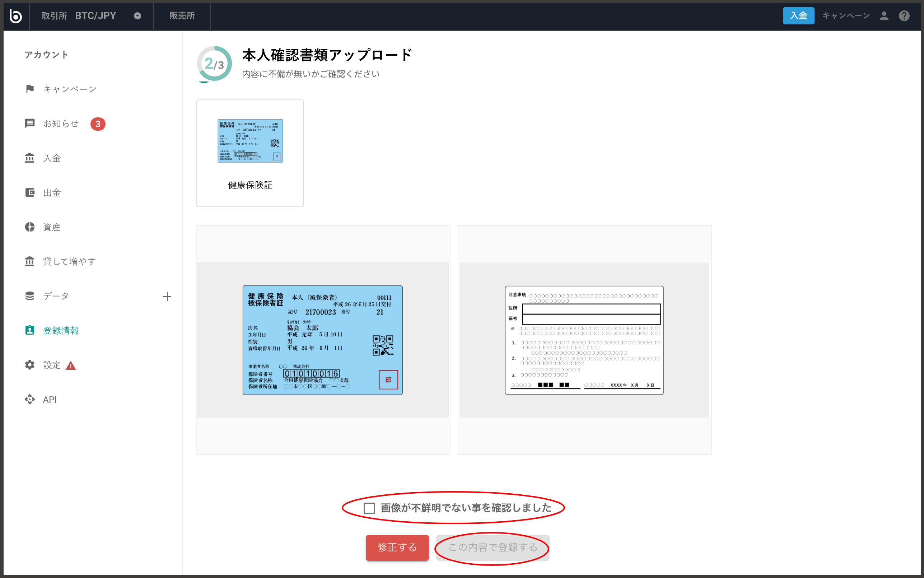Click the 2/3 step progress circle
This screenshot has height=578, width=924.
[214, 64]
